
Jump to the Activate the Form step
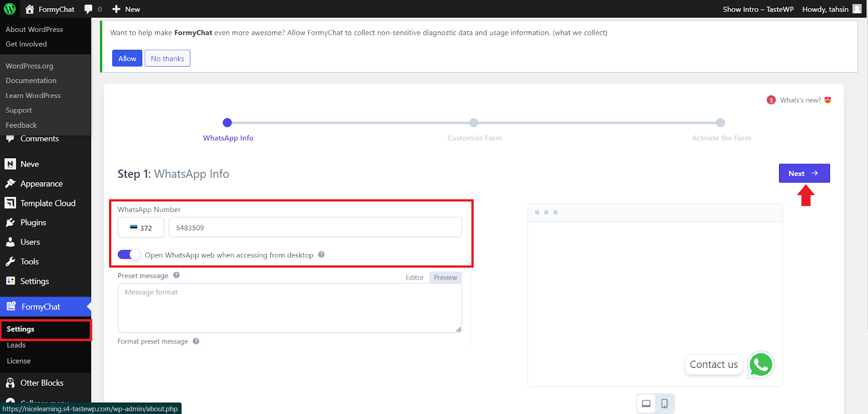[720, 122]
